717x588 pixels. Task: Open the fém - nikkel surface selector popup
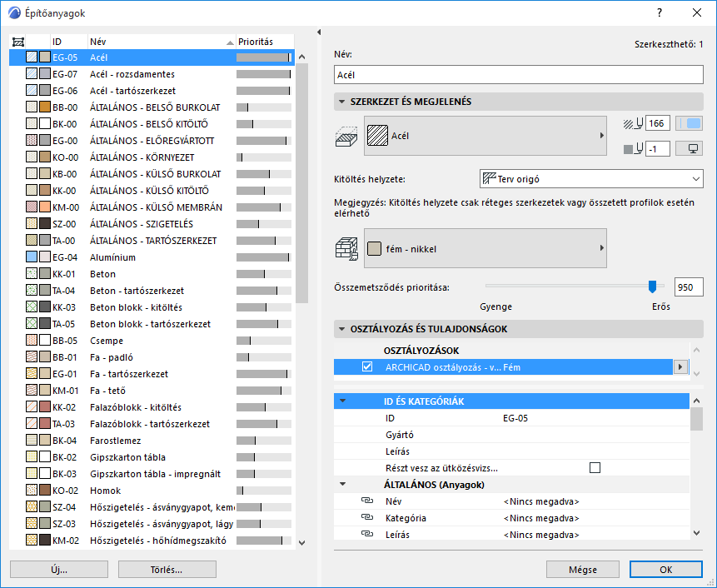(x=485, y=248)
